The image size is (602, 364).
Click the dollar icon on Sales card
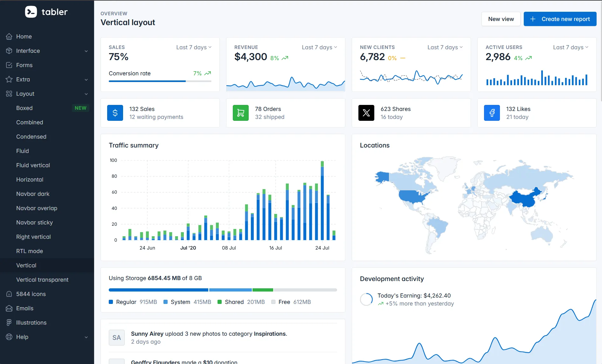point(115,113)
